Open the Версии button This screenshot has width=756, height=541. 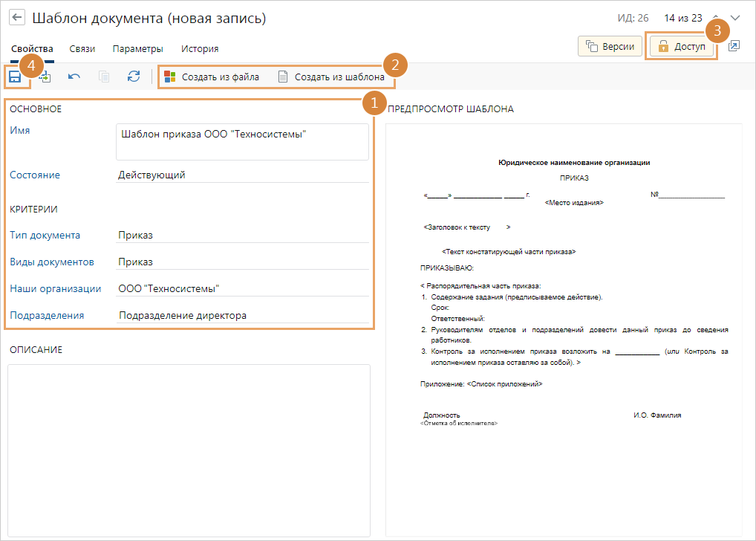pyautogui.click(x=610, y=46)
